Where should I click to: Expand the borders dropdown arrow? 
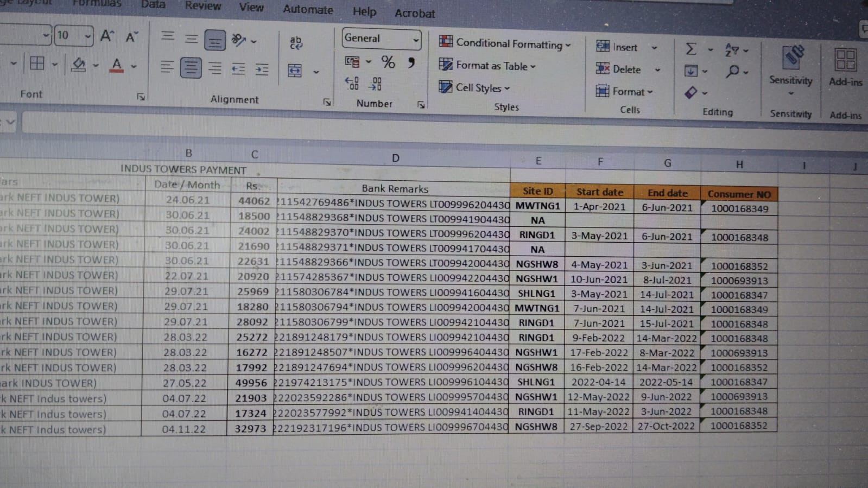pyautogui.click(x=54, y=64)
